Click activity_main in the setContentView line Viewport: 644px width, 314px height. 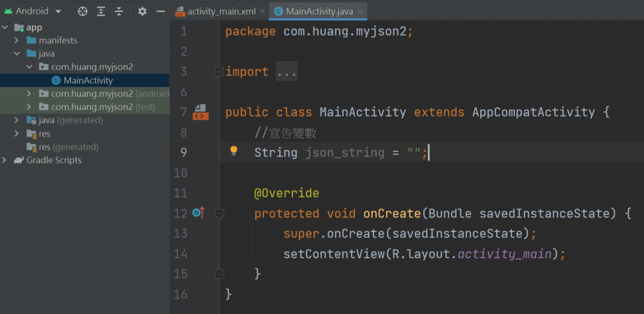(x=505, y=254)
